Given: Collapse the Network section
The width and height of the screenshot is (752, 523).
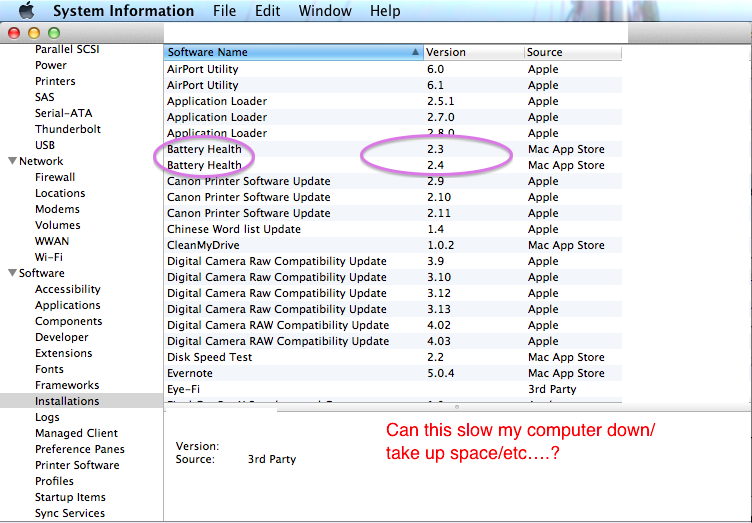Looking at the screenshot, I should coord(12,161).
